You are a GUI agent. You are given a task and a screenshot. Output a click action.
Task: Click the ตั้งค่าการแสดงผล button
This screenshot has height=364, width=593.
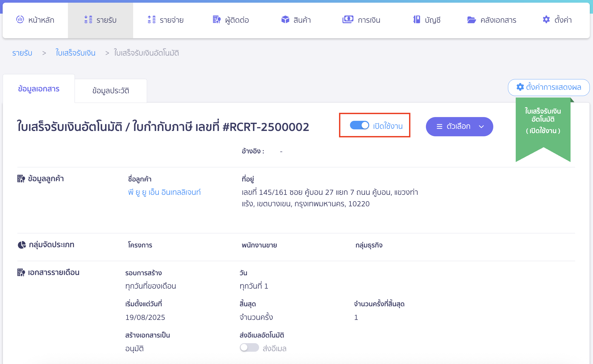(549, 87)
